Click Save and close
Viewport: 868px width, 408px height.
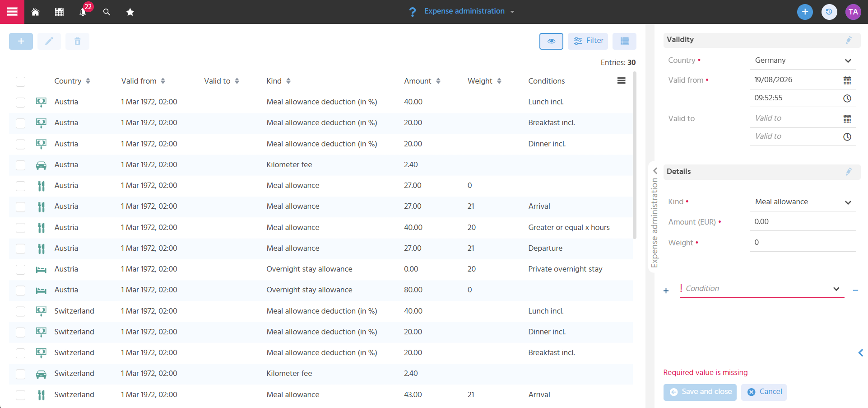click(x=700, y=392)
